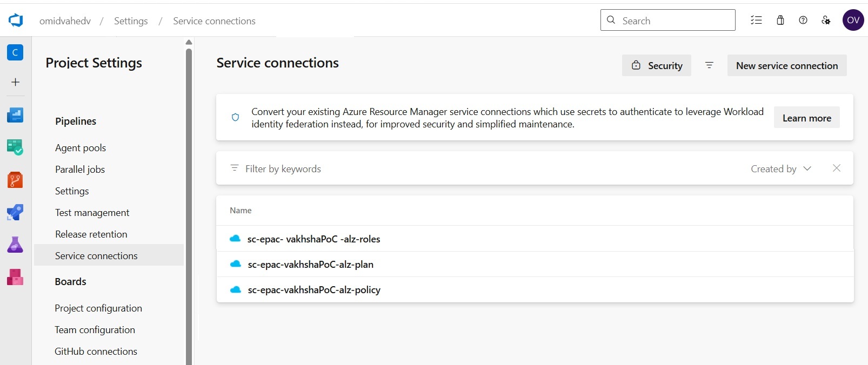This screenshot has height=365, width=868.
Task: Open Test Plans flask icon in the sidebar
Action: pos(15,245)
